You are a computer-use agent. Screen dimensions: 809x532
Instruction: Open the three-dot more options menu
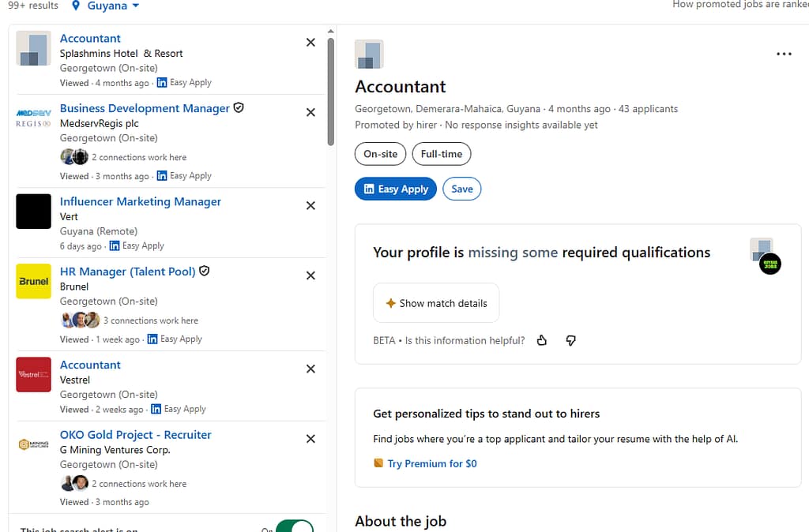(x=784, y=54)
